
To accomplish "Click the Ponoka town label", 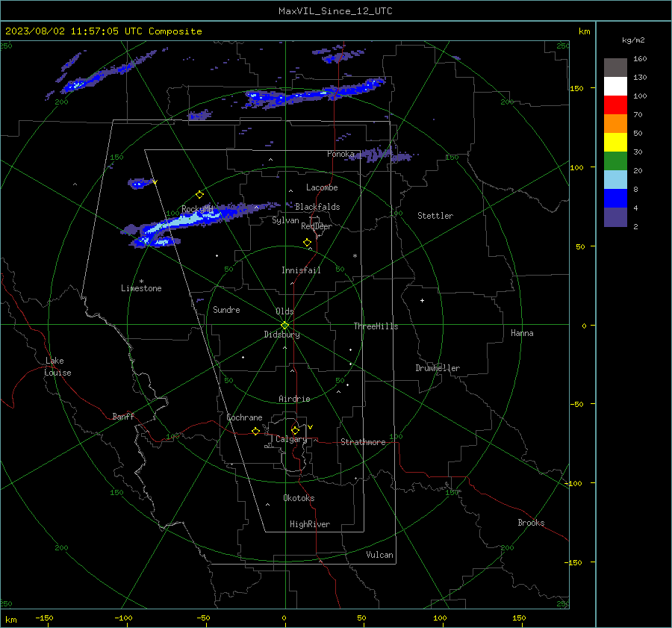I will [x=340, y=154].
